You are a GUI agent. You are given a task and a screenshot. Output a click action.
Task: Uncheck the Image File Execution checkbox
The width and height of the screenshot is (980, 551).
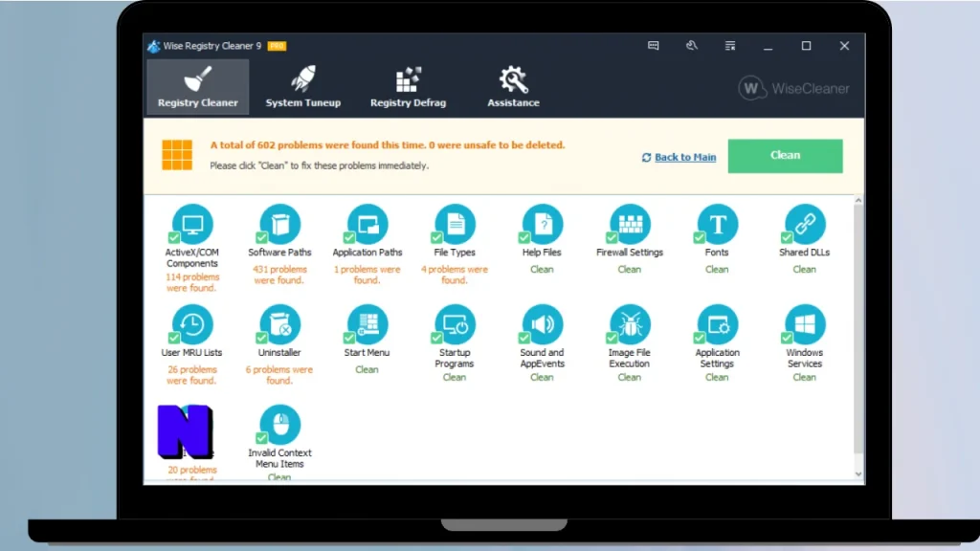[612, 338]
